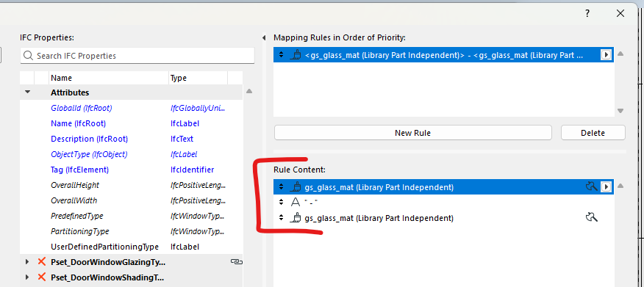Click the help question mark button
Viewport: 644px width, 287px height.
[587, 13]
